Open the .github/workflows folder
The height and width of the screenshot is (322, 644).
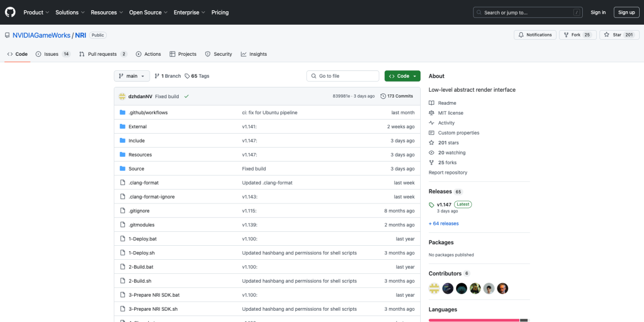(148, 113)
